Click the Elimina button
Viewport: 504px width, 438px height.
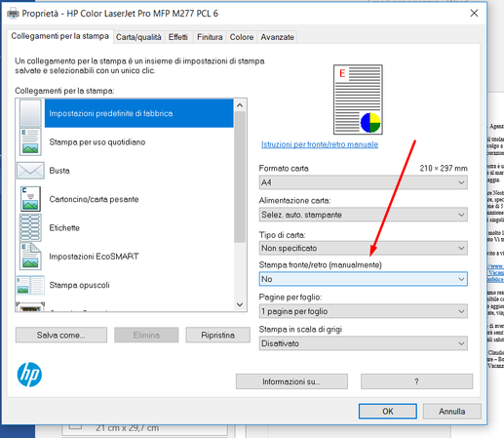tap(146, 335)
